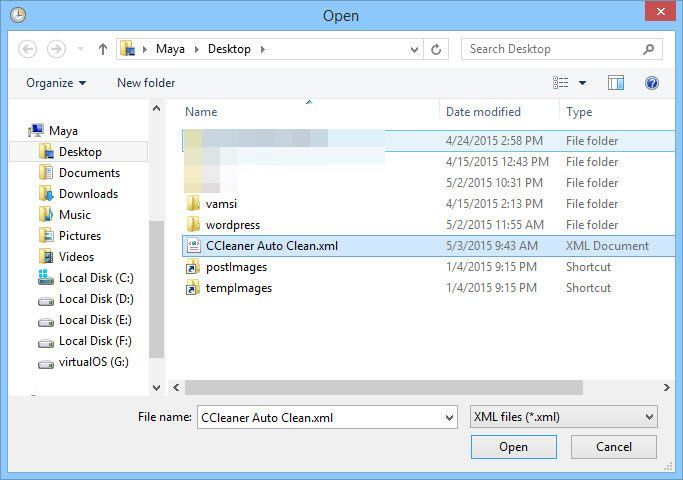Expand the File name history dropdown
This screenshot has height=480, width=683.
[x=448, y=416]
